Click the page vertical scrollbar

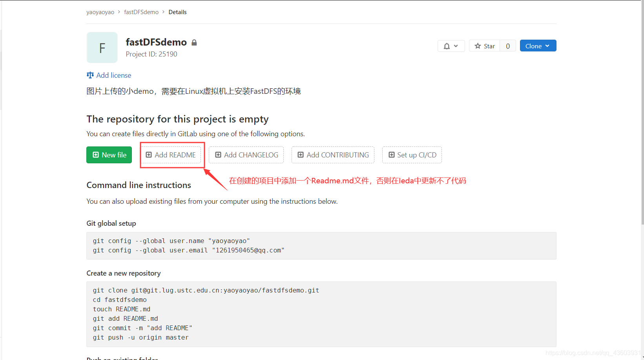(x=642, y=112)
